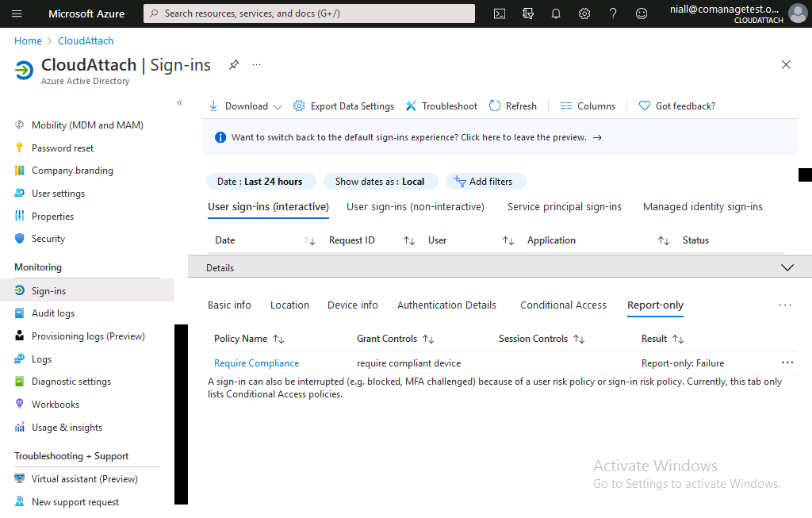Open the more options ellipsis beside the title

256,65
